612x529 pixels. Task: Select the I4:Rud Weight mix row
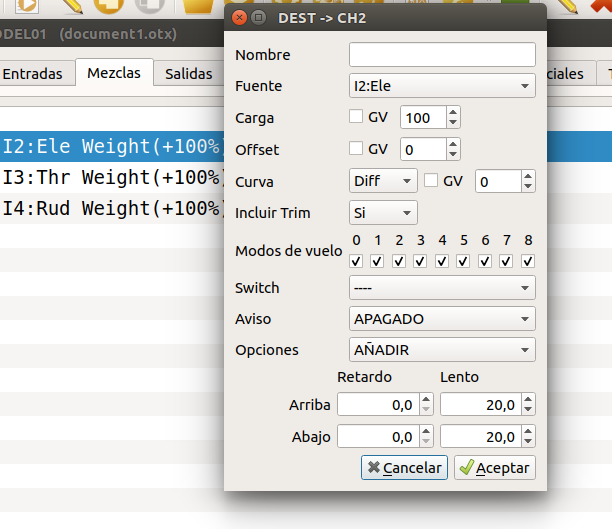pos(112,208)
